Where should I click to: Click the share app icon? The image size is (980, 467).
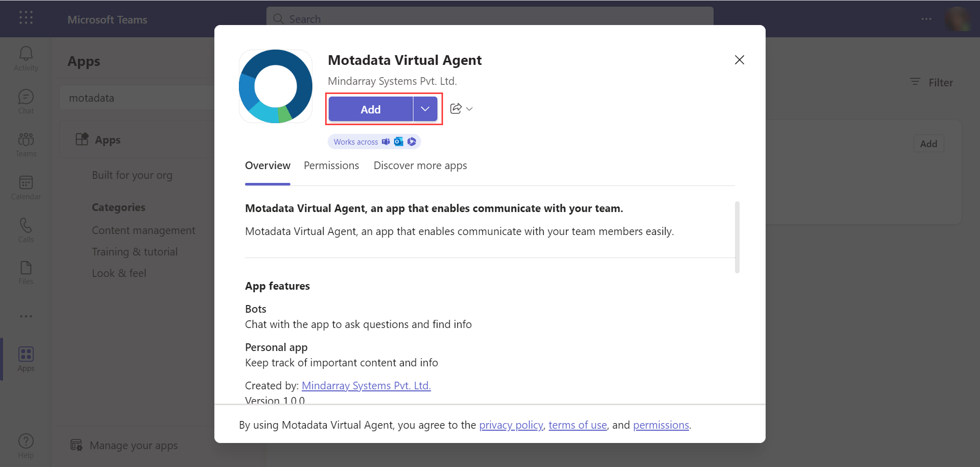coord(456,108)
